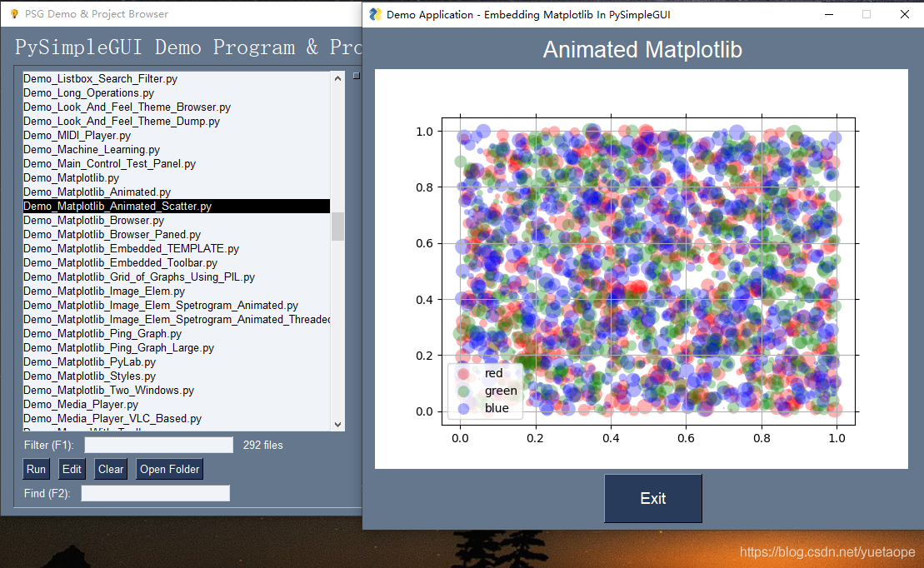Clear the filter with Clear button
924x568 pixels.
click(111, 469)
